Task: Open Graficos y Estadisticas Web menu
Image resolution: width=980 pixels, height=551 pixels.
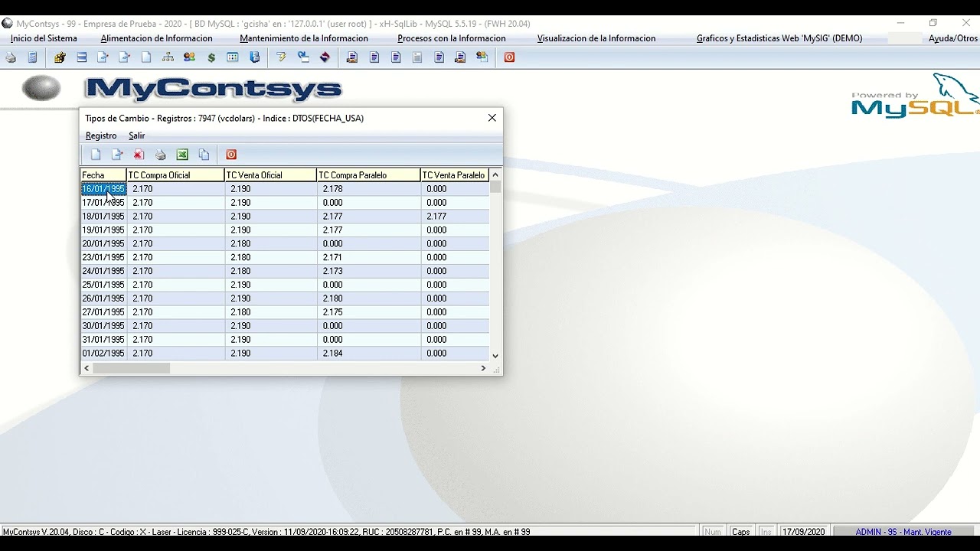Action: point(779,38)
